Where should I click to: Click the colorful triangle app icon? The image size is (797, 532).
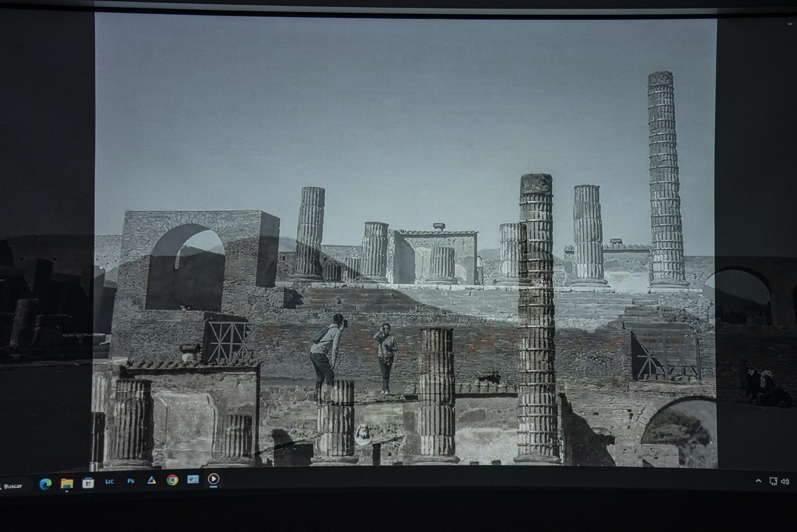pos(152,480)
